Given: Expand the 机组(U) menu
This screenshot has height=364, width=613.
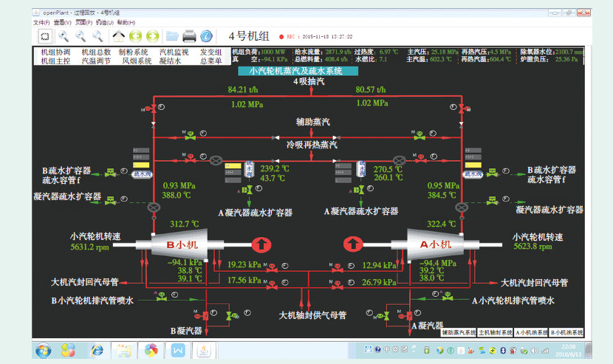Looking at the screenshot, I should pos(105,23).
